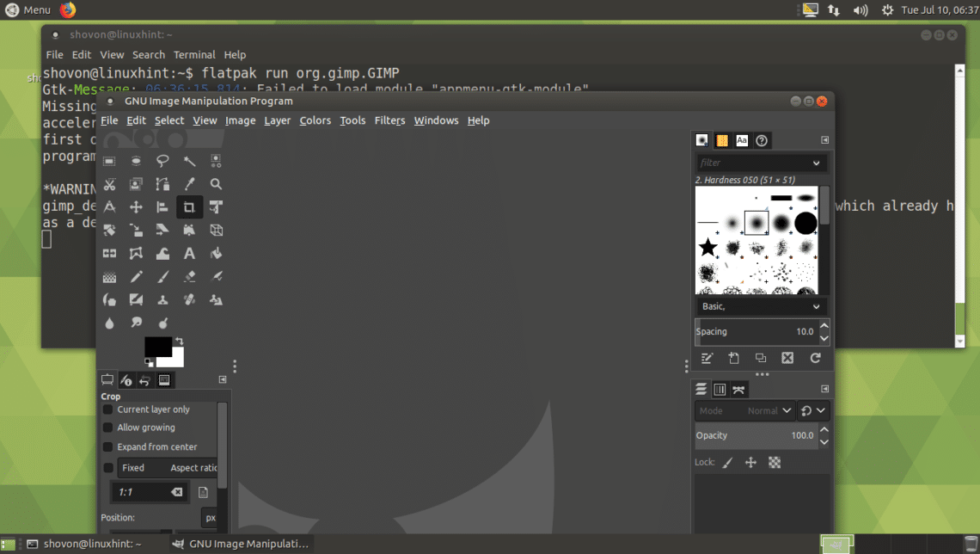Swap foreground and background colors
Viewport: 980px width, 554px height.
(x=180, y=341)
